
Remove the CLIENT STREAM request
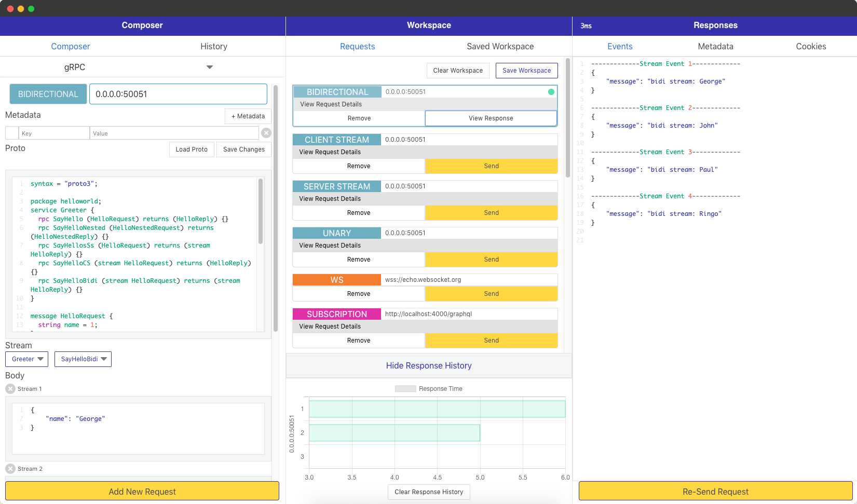pyautogui.click(x=359, y=166)
